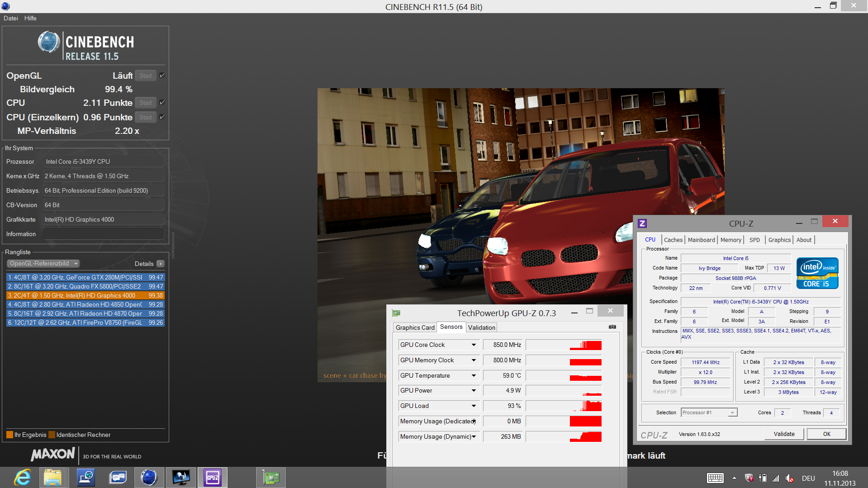
Task: Open the About tab in CPU-Z
Action: [x=804, y=240]
